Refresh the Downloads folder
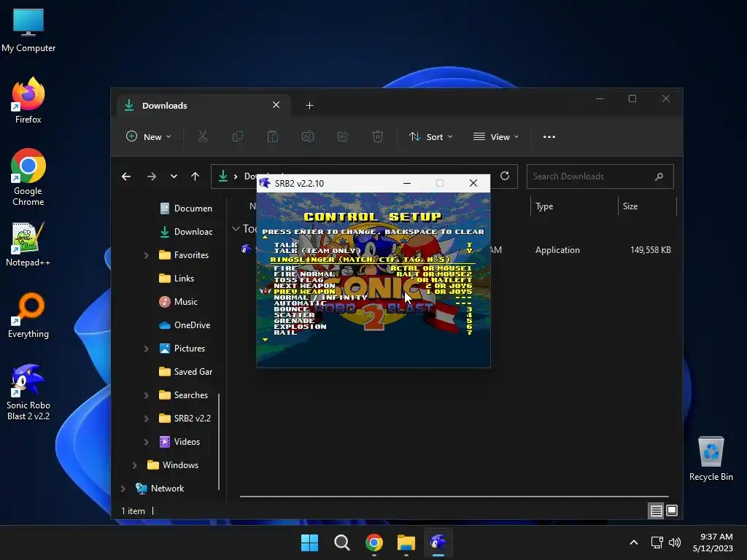Viewport: 747px width, 560px height. pyautogui.click(x=505, y=176)
